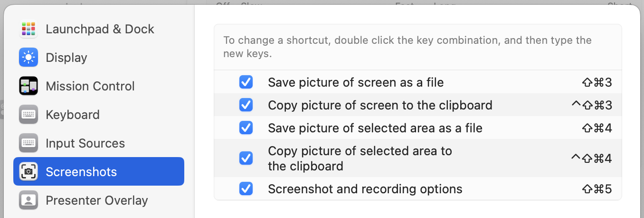This screenshot has height=218, width=644.
Task: Switch to the Keyboard category label
Action: (73, 115)
